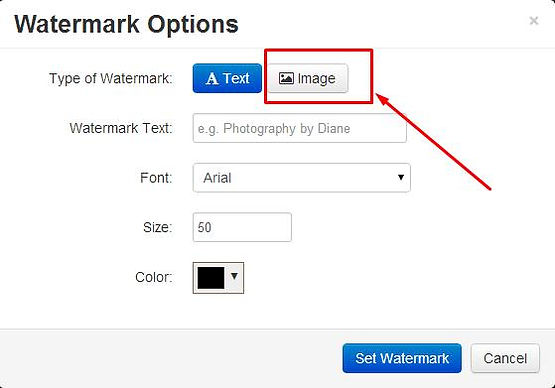Click the Size label
555x388 pixels.
tap(158, 227)
